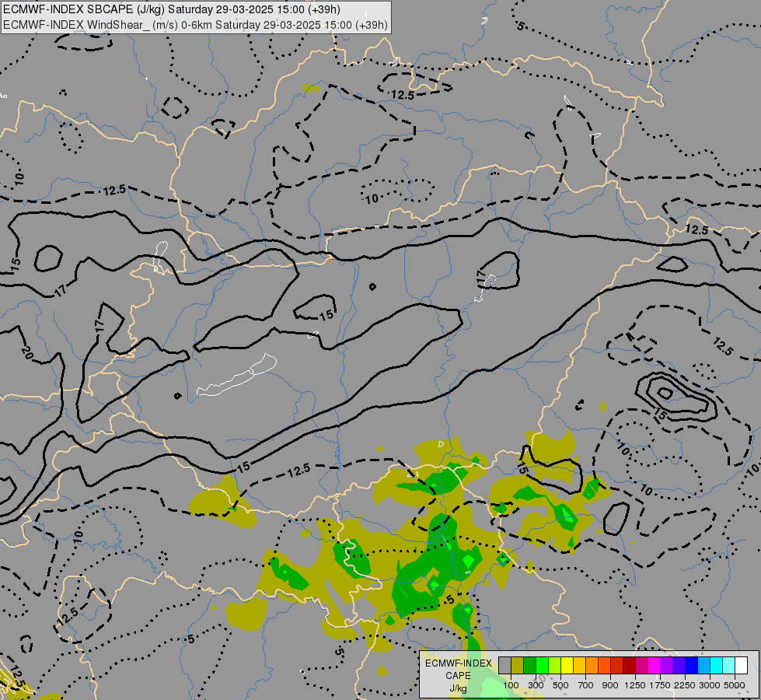Viewport: 761px width, 700px height.
Task: Click the 5000 legend tick value
Action: [x=735, y=685]
